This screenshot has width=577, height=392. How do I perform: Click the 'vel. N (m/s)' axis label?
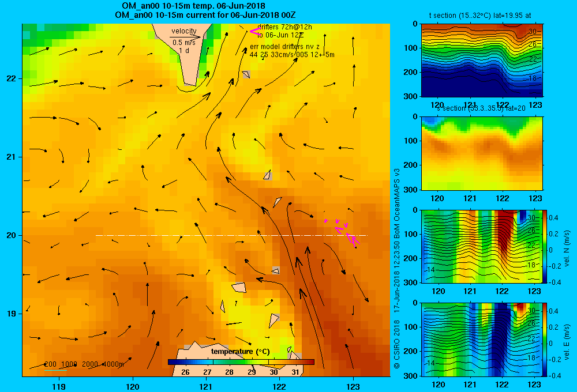[x=567, y=248]
